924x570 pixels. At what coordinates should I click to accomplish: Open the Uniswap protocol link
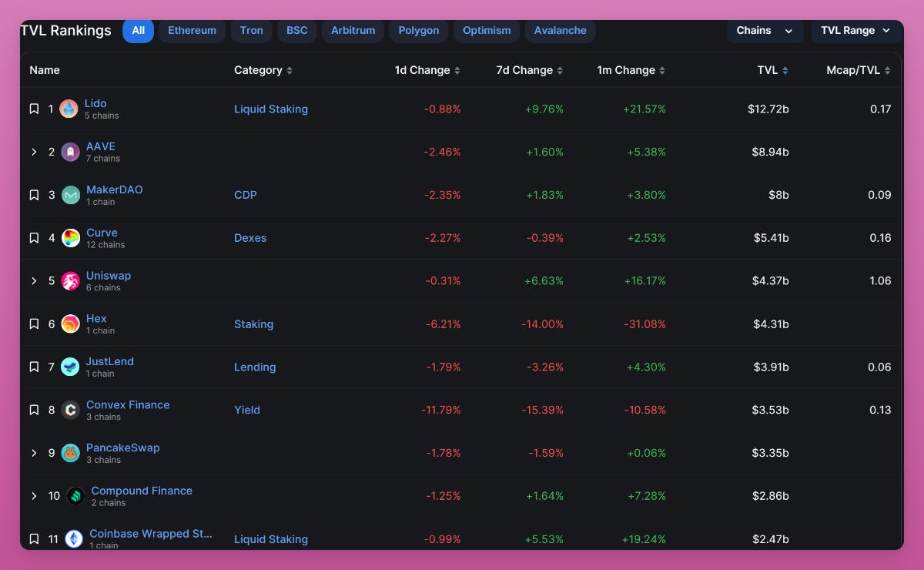point(109,276)
